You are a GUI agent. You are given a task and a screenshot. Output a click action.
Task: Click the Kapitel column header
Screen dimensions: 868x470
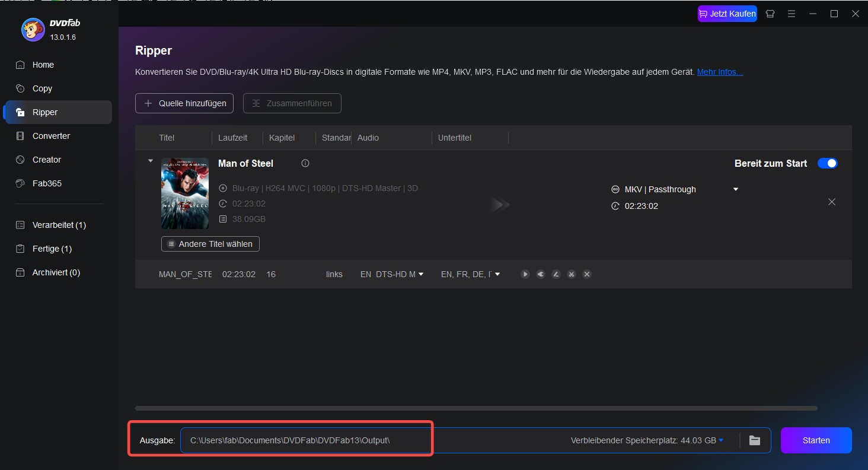(282, 138)
